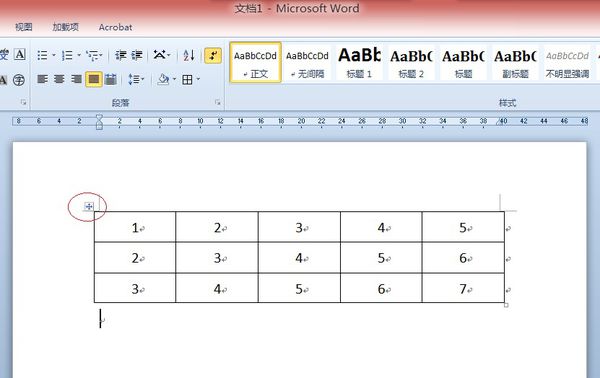This screenshot has width=600, height=378.
Task: Click the shading paint bucket color
Action: pyautogui.click(x=163, y=79)
